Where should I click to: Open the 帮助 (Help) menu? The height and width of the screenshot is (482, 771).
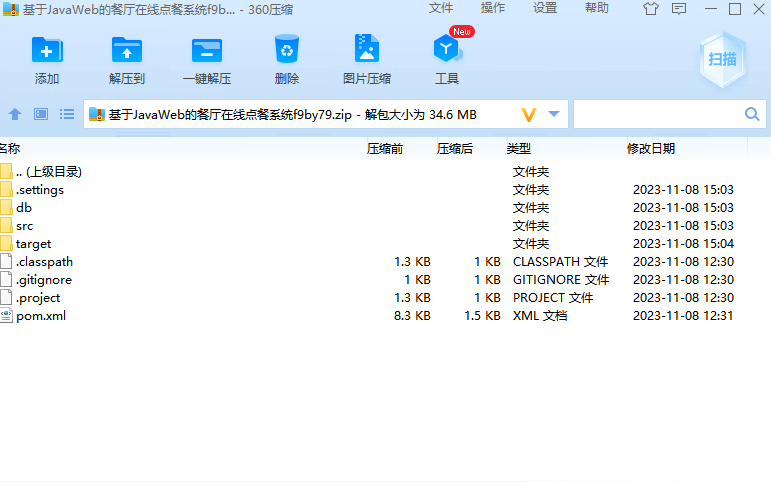tap(597, 8)
